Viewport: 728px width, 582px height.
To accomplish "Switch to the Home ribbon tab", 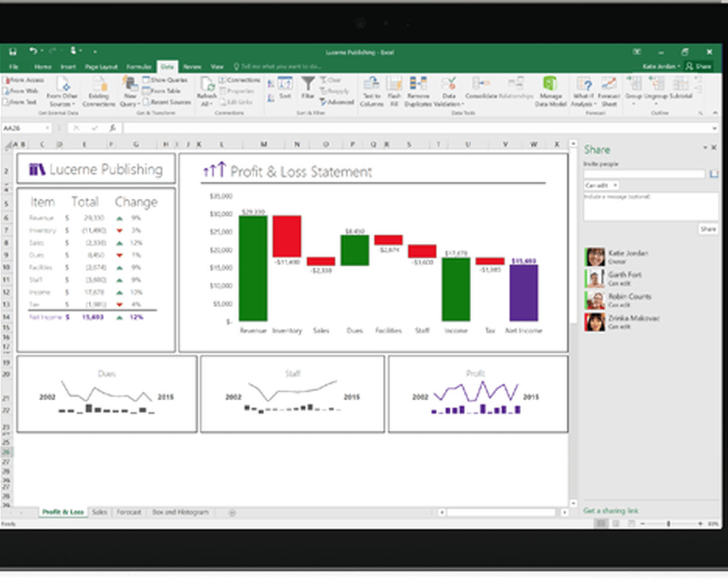I will (x=43, y=67).
